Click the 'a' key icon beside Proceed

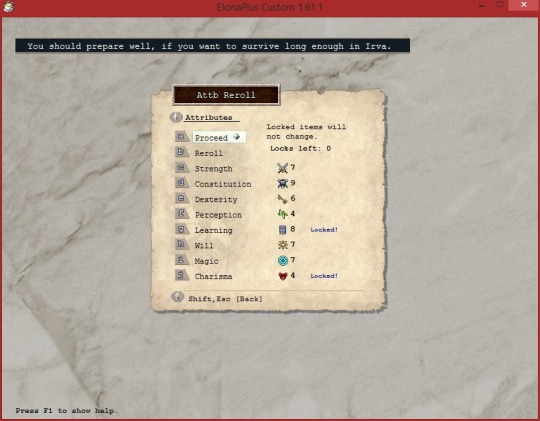[x=181, y=137]
